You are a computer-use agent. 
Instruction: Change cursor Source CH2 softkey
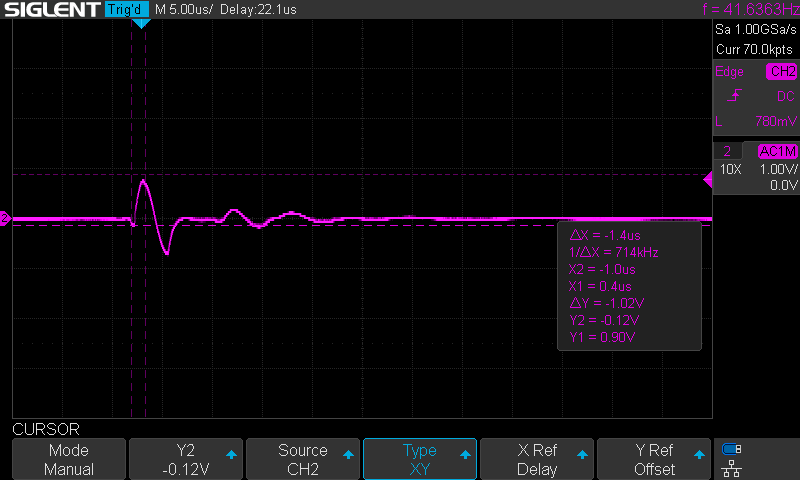pyautogui.click(x=303, y=459)
